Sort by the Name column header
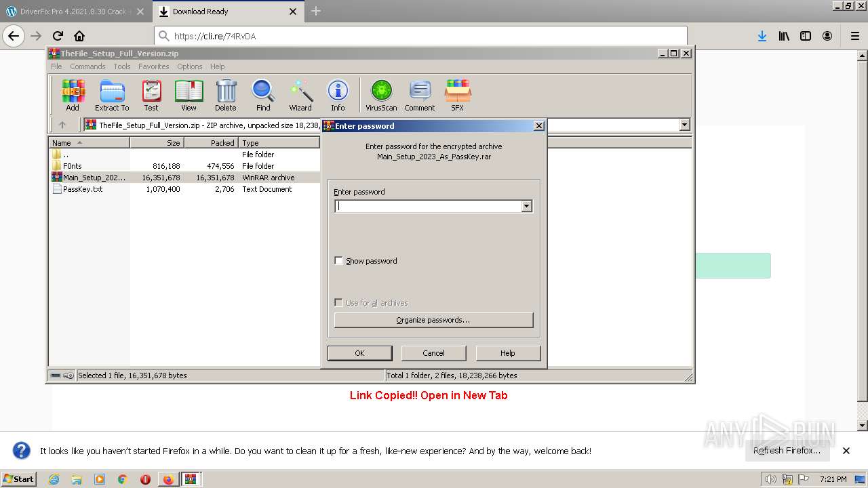Image resolution: width=868 pixels, height=488 pixels. pos(89,143)
